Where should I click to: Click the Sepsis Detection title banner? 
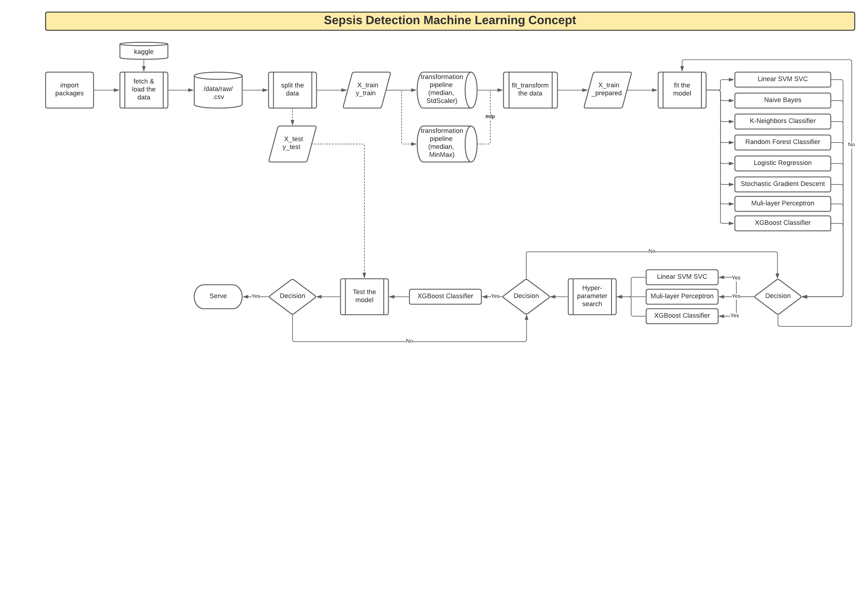point(450,20)
